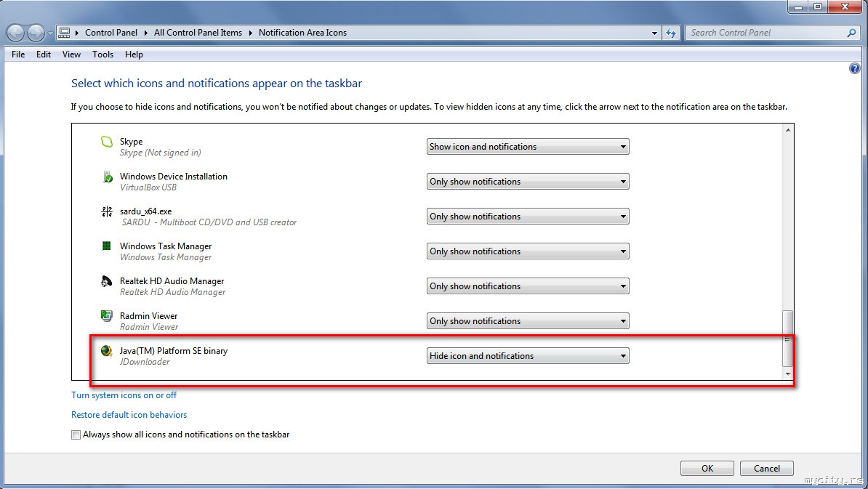
Task: Open the File menu
Action: [x=17, y=54]
